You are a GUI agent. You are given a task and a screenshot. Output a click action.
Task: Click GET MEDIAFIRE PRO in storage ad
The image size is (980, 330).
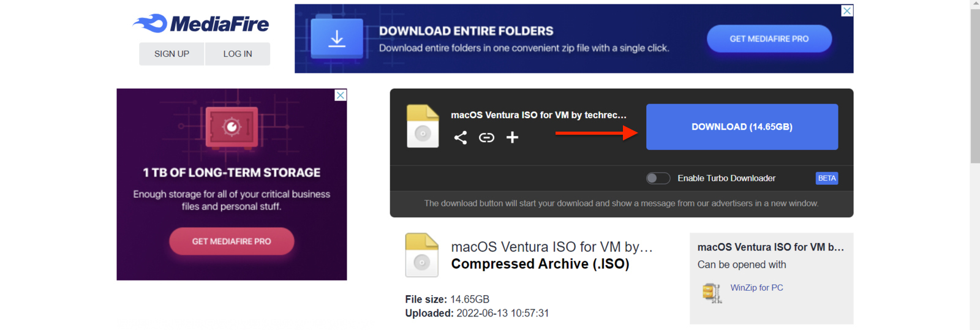click(232, 241)
